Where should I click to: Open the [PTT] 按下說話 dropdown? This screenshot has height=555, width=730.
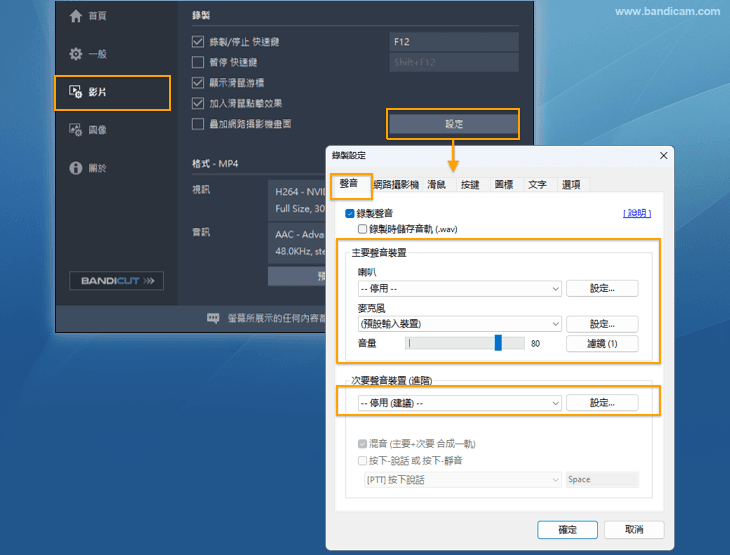pos(462,480)
